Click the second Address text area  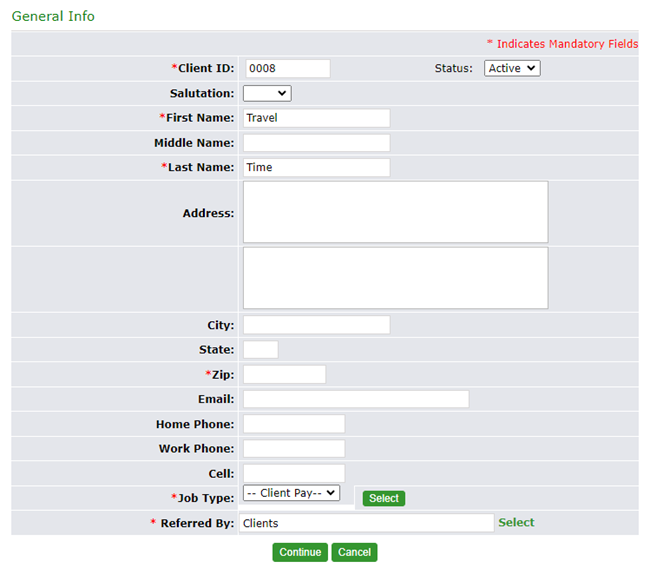395,278
